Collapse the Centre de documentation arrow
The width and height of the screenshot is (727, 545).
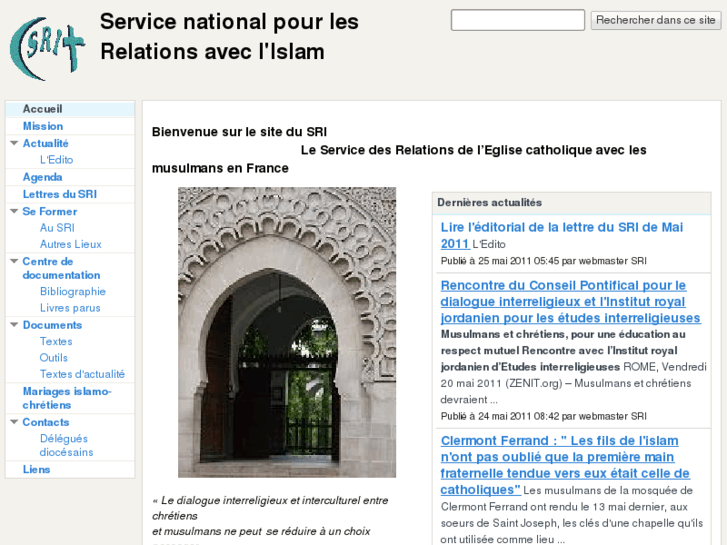[14, 261]
